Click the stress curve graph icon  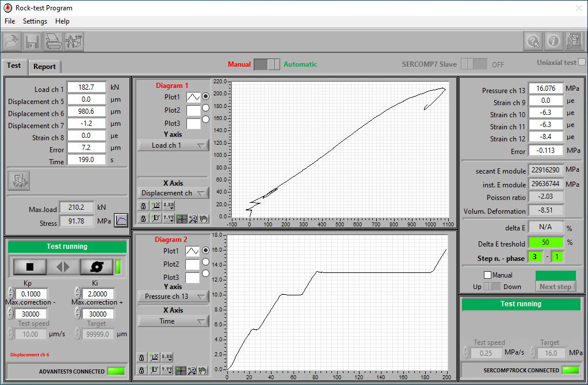(x=121, y=221)
